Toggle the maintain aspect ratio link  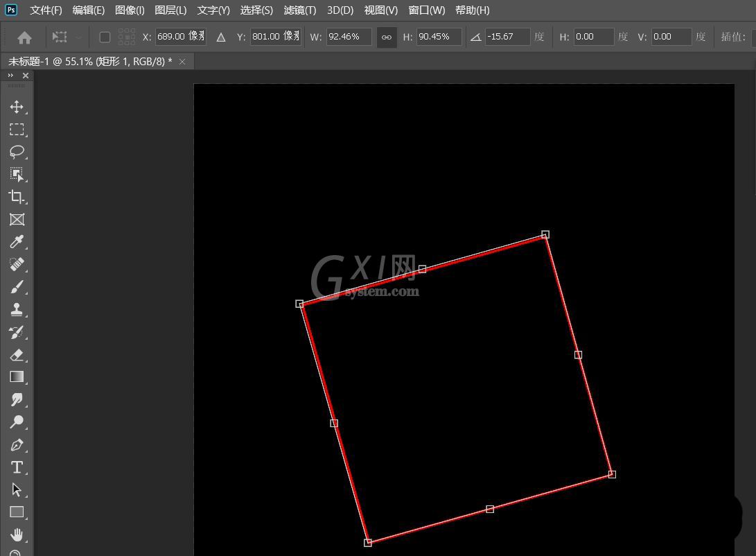[x=387, y=37]
